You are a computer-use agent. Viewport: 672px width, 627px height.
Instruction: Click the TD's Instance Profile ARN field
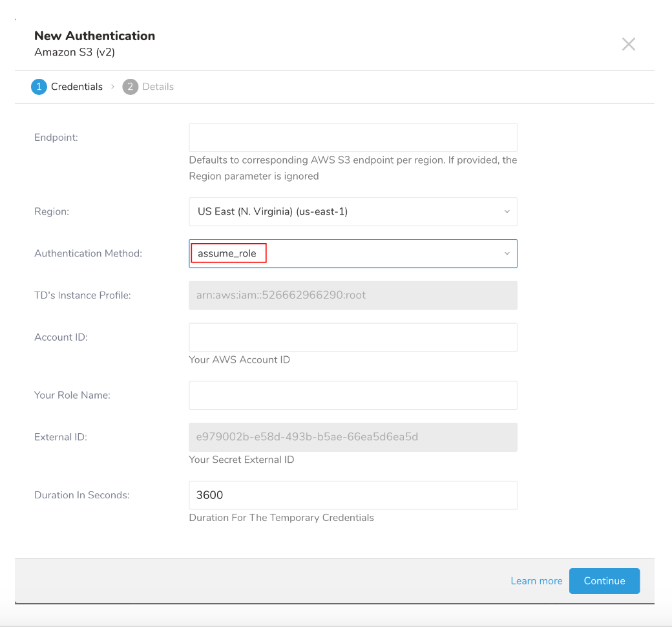point(353,295)
